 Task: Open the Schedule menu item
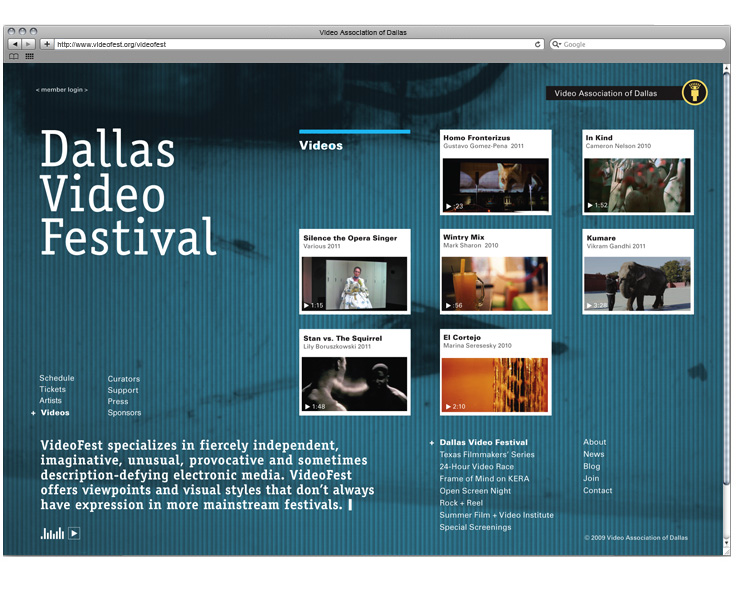coord(57,378)
